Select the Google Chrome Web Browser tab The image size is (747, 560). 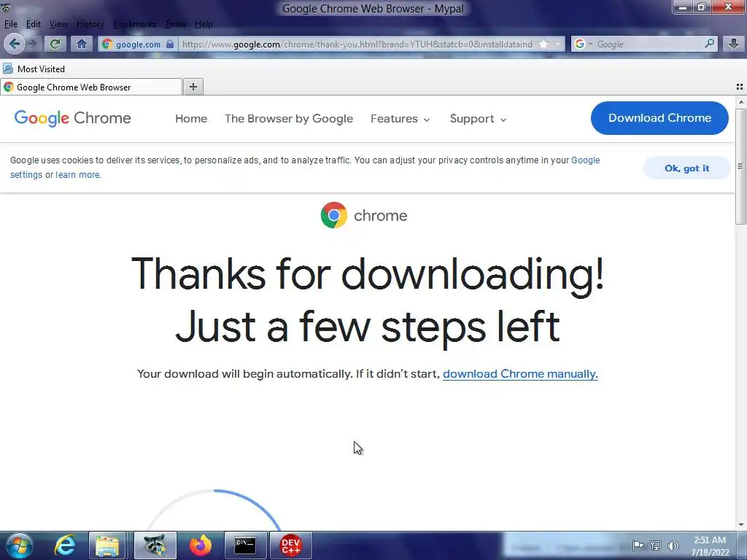point(91,87)
